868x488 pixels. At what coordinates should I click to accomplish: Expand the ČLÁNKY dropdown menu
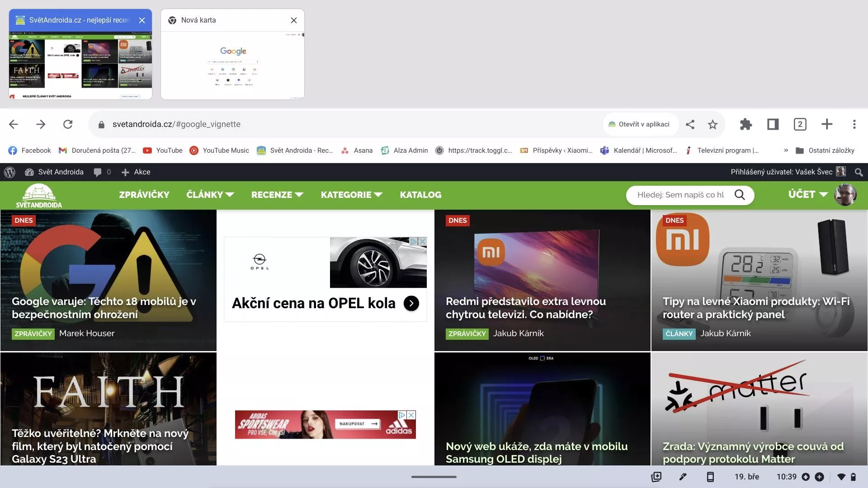210,195
